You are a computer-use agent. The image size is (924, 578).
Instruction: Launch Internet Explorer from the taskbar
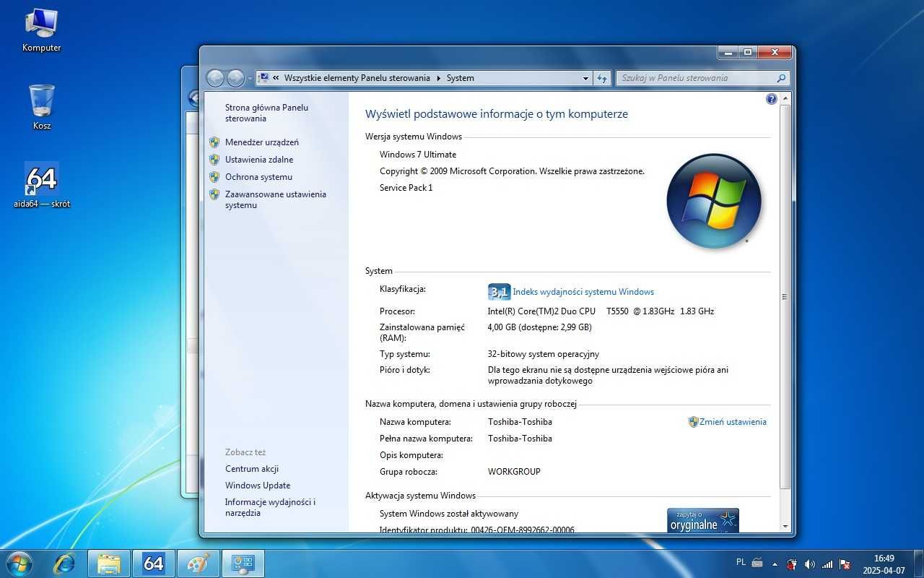click(x=64, y=564)
